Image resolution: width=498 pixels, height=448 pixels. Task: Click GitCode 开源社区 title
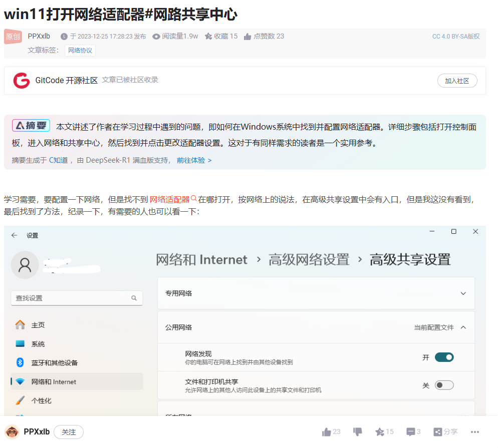click(x=66, y=80)
